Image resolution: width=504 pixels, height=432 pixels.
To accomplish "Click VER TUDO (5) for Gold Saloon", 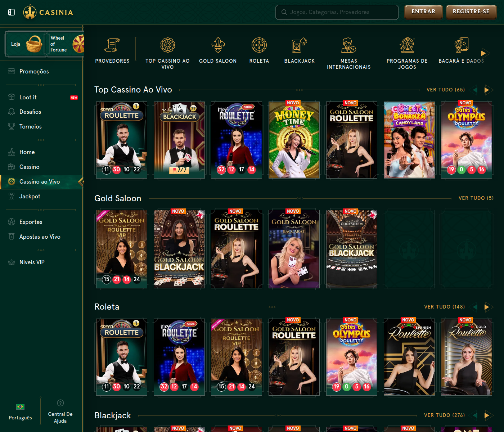I will pyautogui.click(x=476, y=198).
